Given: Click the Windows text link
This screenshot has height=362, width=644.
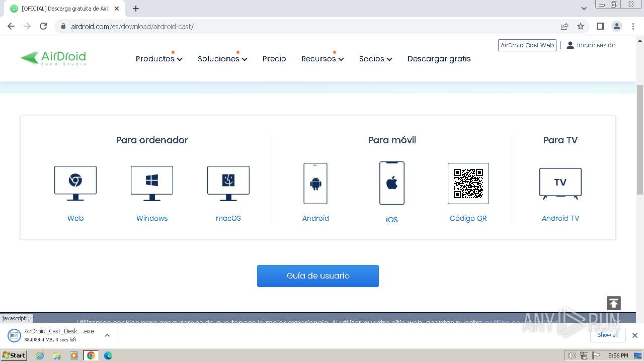Looking at the screenshot, I should [152, 218].
